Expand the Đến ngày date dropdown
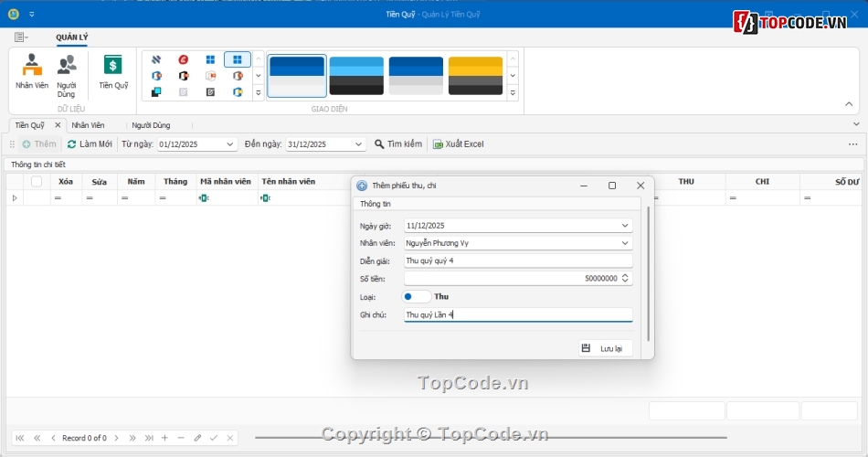868x457 pixels. 358,144
